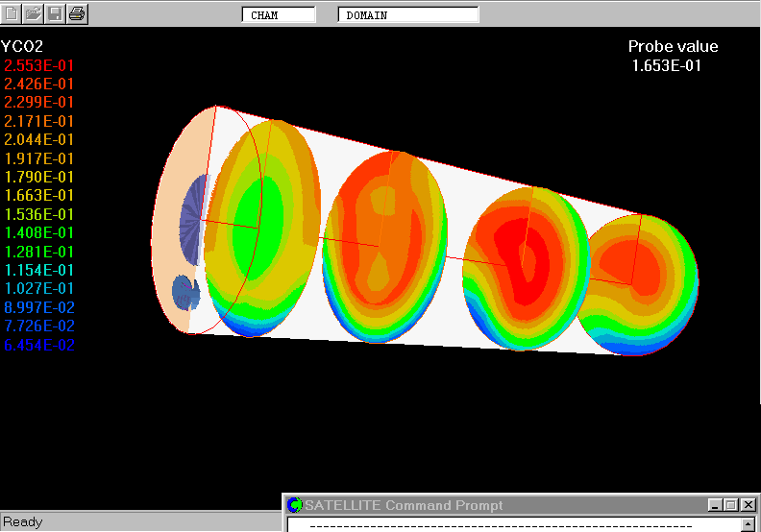761x532 pixels.
Task: Click the 6.454E-02 blue legend value
Action: [x=39, y=345]
